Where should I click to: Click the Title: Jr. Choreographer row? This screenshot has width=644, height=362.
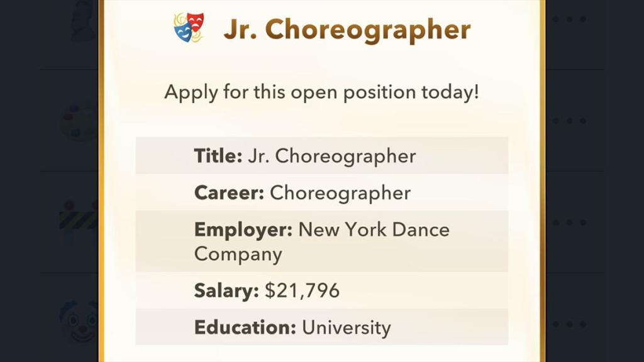point(322,156)
